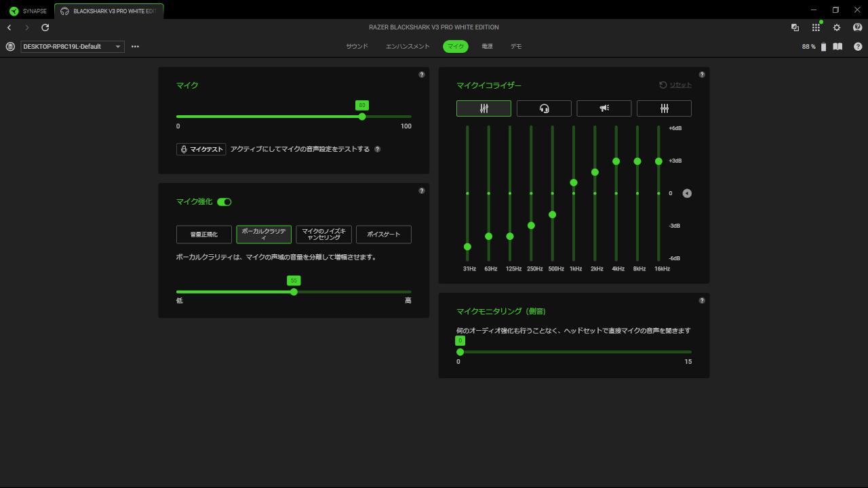This screenshot has width=868, height=488.
Task: Click the 4kHz equalizer band handle
Action: [616, 161]
